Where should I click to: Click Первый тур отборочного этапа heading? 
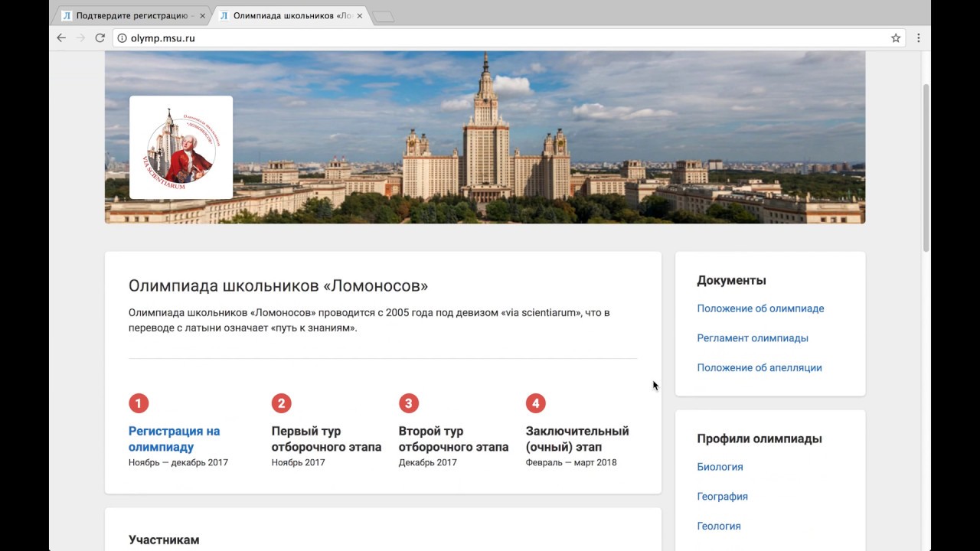coord(326,439)
